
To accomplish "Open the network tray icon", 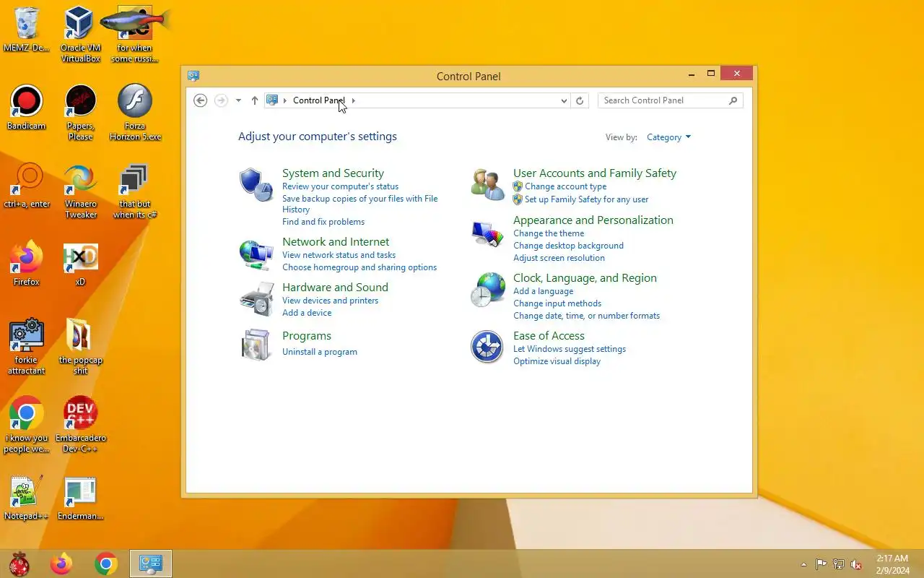I will click(839, 564).
